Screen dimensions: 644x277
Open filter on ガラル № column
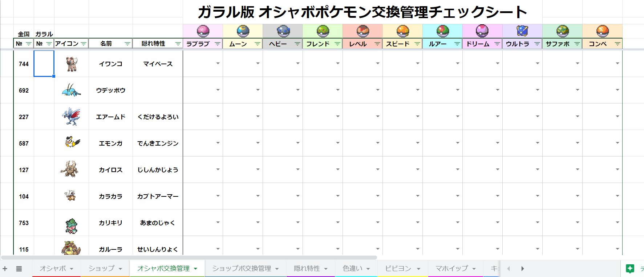click(x=49, y=44)
